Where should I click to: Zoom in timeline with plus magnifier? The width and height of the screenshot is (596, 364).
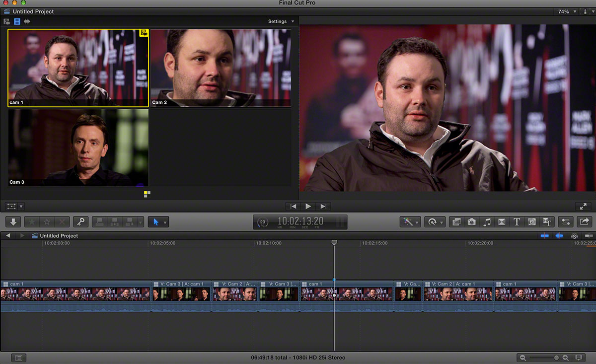pos(565,358)
